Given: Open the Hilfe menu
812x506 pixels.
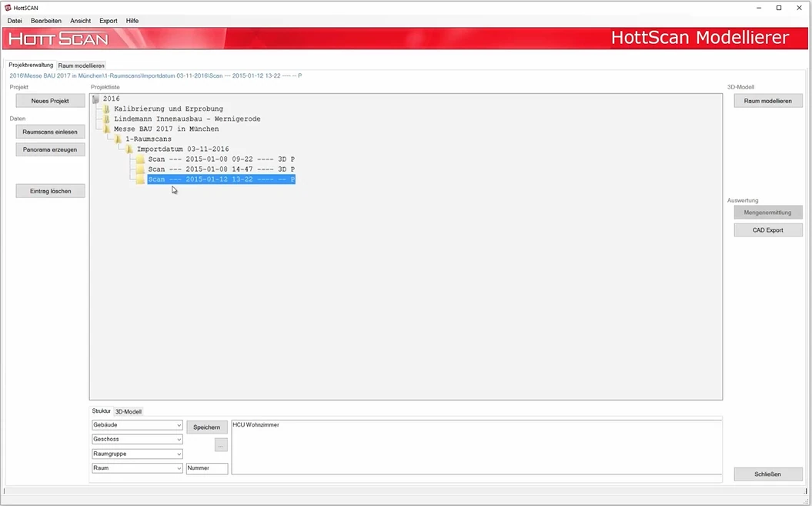Looking at the screenshot, I should pos(132,21).
